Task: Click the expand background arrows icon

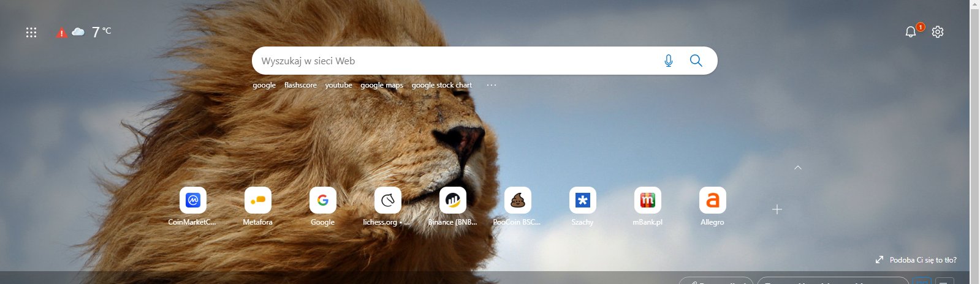Action: 879,260
